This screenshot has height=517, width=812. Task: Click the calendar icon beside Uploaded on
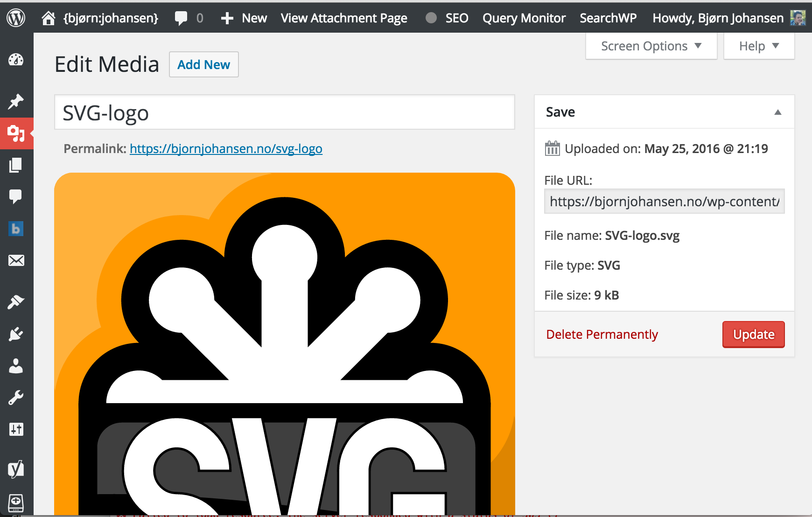(x=552, y=148)
